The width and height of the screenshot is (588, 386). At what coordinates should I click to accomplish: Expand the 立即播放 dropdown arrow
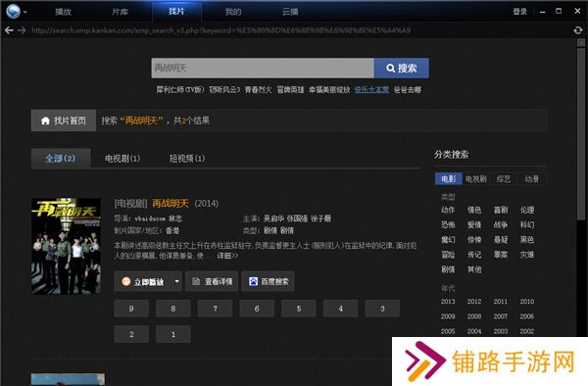pyautogui.click(x=177, y=281)
